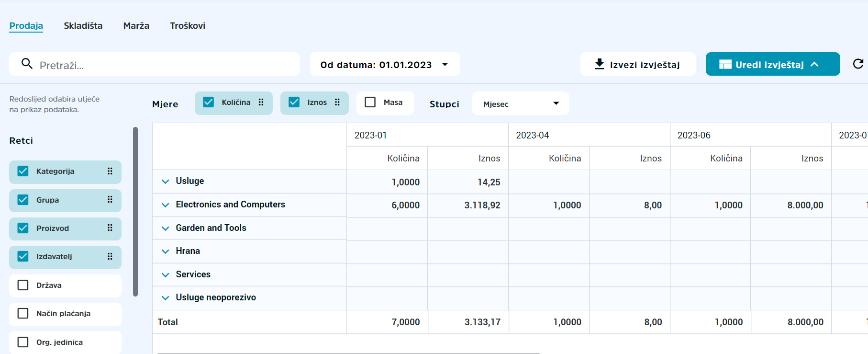This screenshot has width=868, height=354.
Task: Click the download icon on Izvezi izvještaj
Action: click(x=599, y=64)
